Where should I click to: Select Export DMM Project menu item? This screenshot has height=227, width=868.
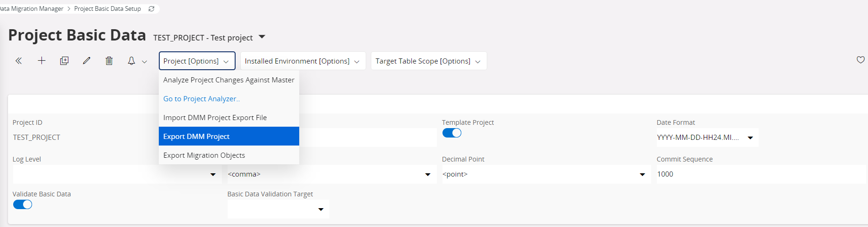point(229,137)
